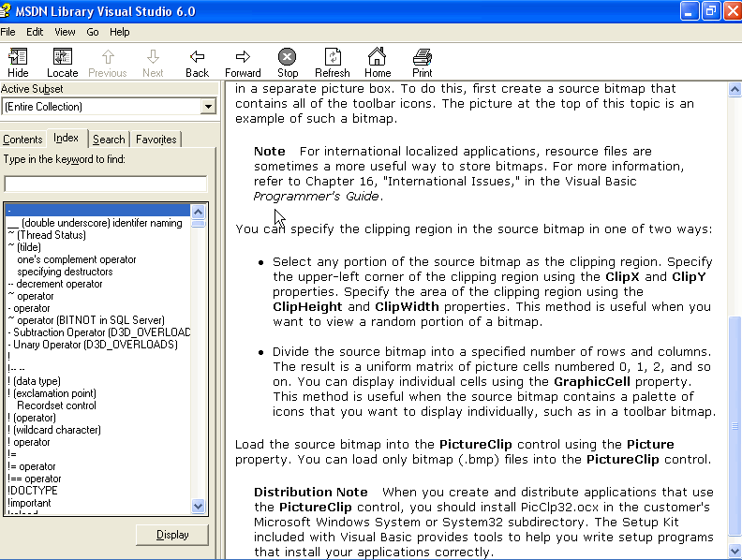Open the Go menu
742x560 pixels.
93,32
